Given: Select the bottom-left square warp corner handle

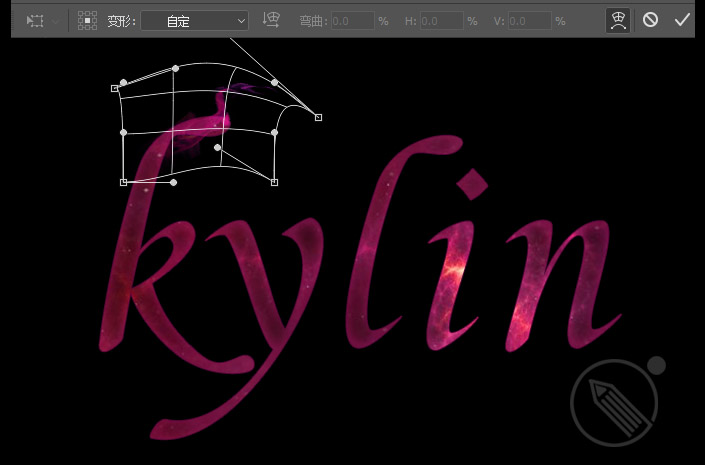Looking at the screenshot, I should [x=124, y=182].
